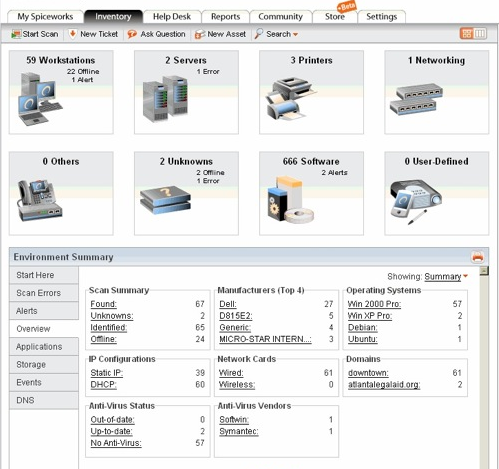Open the Software boxes icon
This screenshot has width=499, height=469.
point(290,200)
